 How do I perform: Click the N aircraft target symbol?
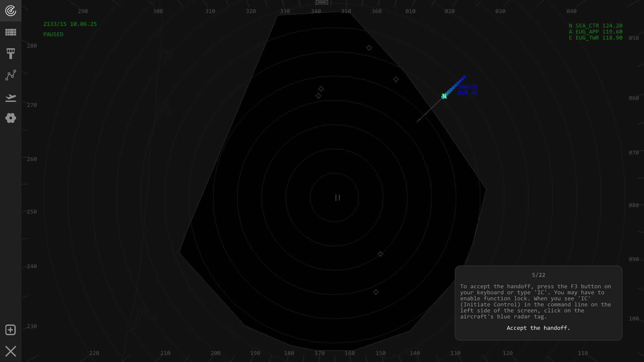444,97
